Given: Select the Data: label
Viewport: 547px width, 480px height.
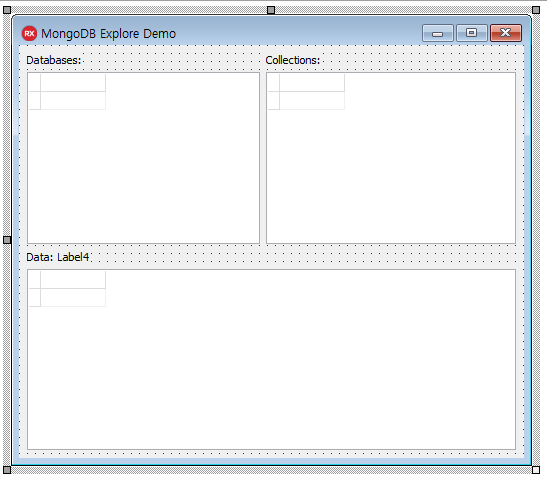Looking at the screenshot, I should point(39,257).
